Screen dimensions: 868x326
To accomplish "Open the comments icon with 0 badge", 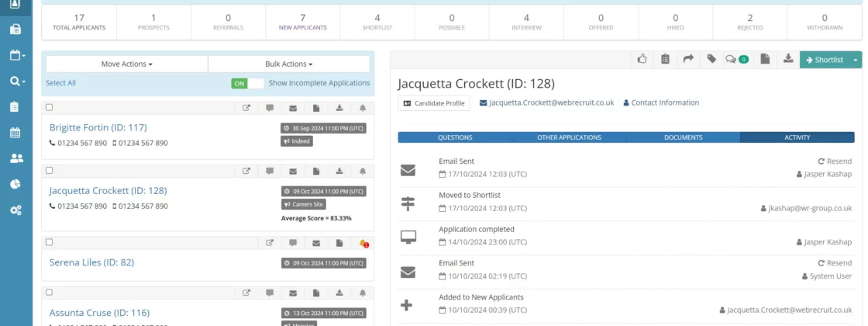I will [736, 59].
